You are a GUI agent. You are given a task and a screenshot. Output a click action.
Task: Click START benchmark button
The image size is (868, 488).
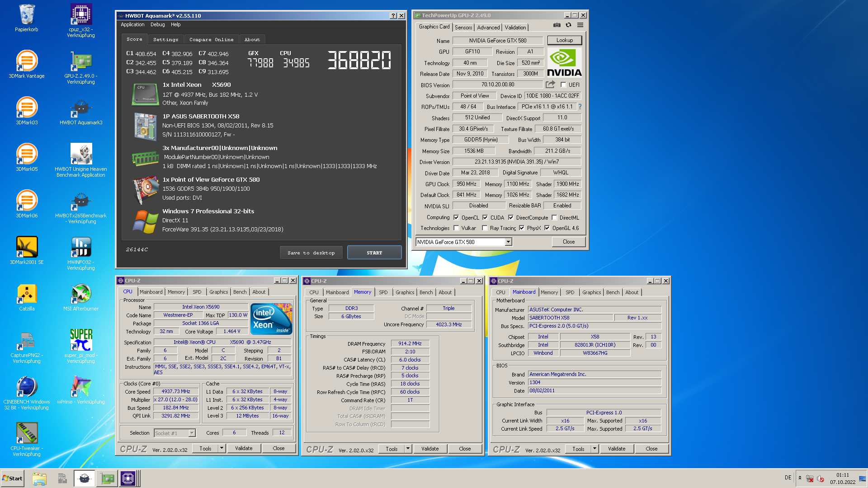click(374, 253)
